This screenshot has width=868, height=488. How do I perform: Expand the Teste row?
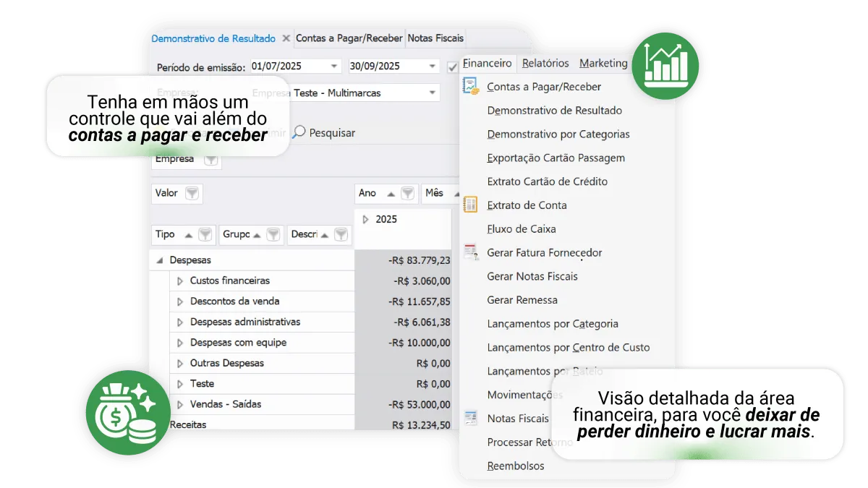[180, 384]
